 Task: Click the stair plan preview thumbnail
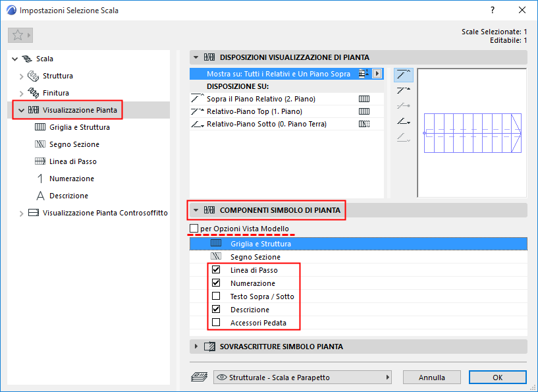(471, 133)
